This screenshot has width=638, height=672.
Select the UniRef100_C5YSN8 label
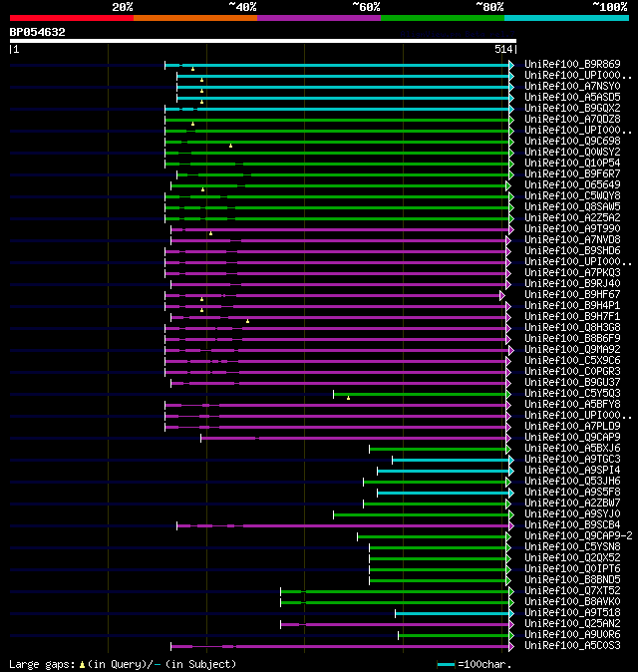point(572,546)
